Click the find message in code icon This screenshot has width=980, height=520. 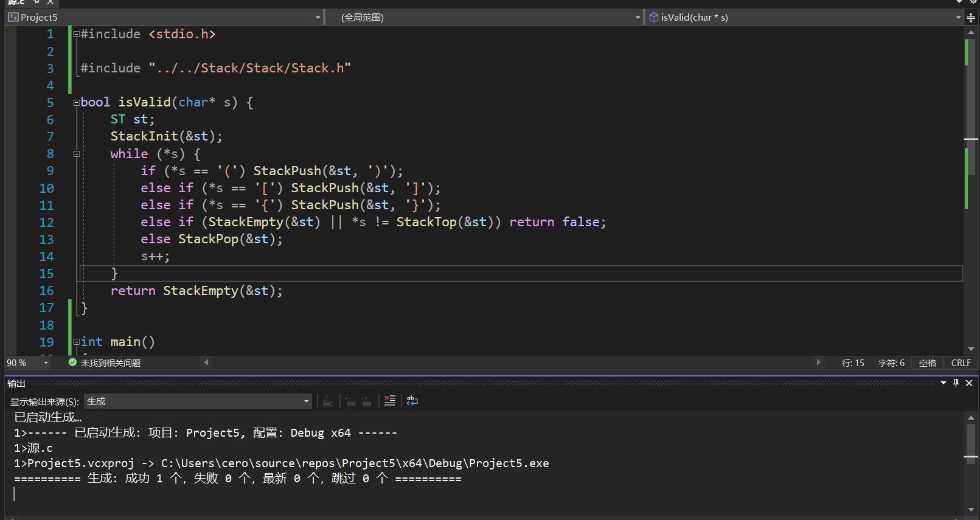click(328, 401)
